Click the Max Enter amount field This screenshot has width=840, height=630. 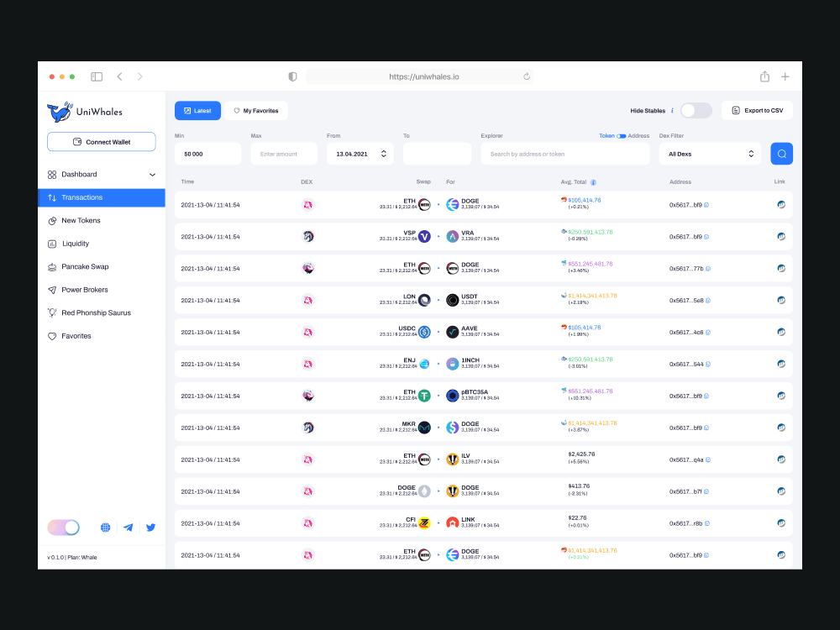pos(284,154)
